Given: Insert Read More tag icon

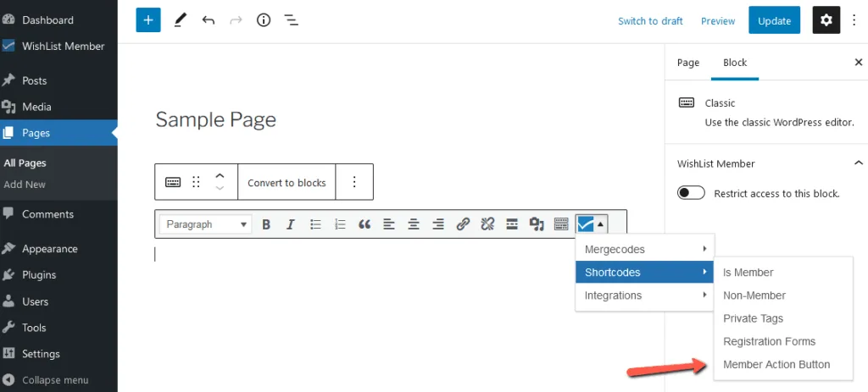Looking at the screenshot, I should (x=512, y=224).
